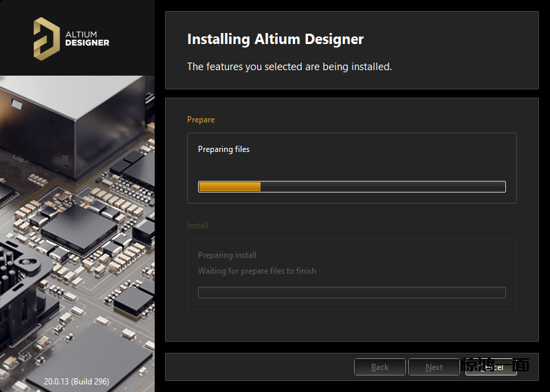Select the greyed-out Install section label

click(x=197, y=226)
